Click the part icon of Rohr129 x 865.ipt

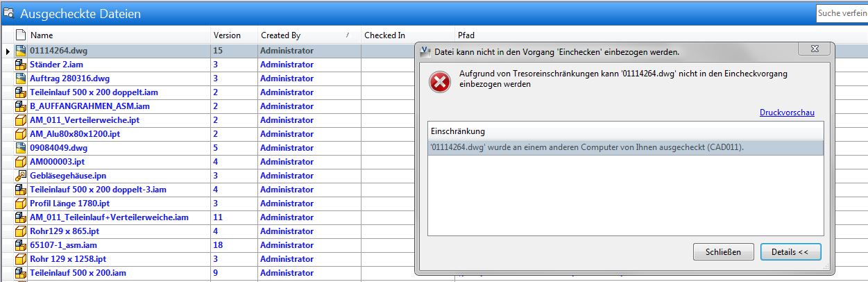click(21, 231)
